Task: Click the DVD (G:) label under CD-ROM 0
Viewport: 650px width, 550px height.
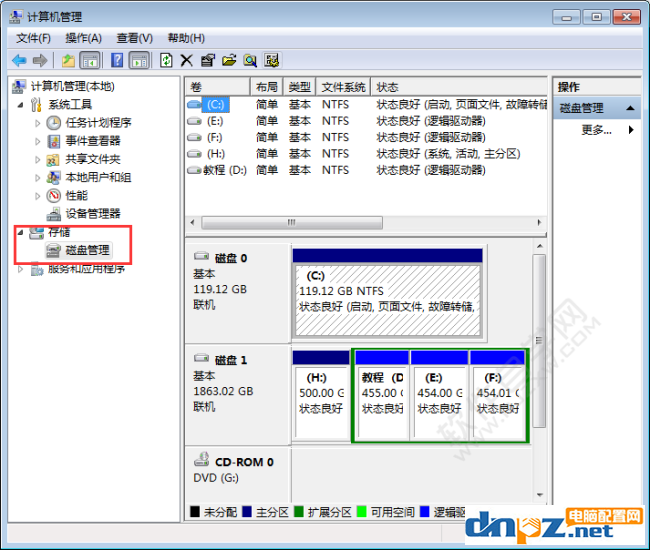Action: point(216,478)
